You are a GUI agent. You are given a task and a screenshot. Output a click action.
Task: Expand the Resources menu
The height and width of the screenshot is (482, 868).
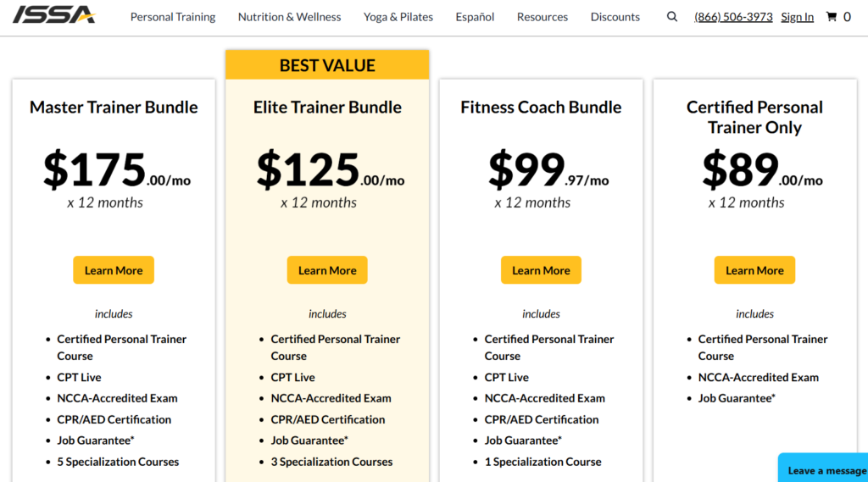pyautogui.click(x=542, y=17)
